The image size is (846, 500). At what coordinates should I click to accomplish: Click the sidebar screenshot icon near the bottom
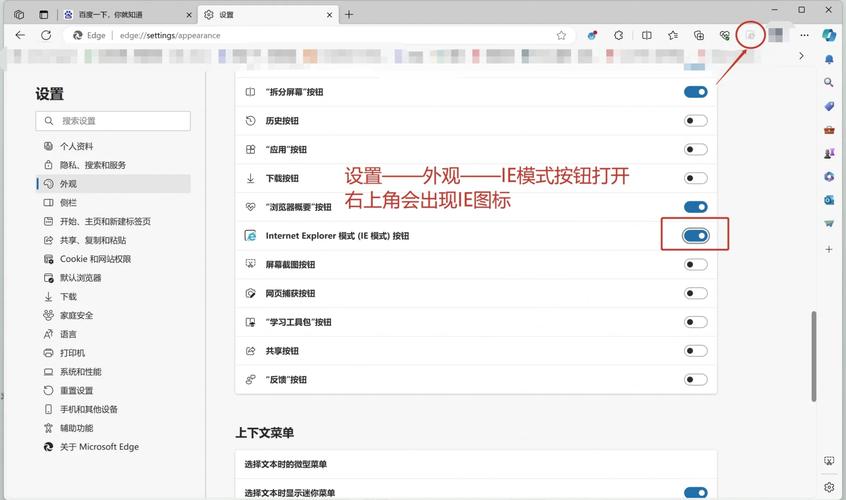pyautogui.click(x=829, y=461)
